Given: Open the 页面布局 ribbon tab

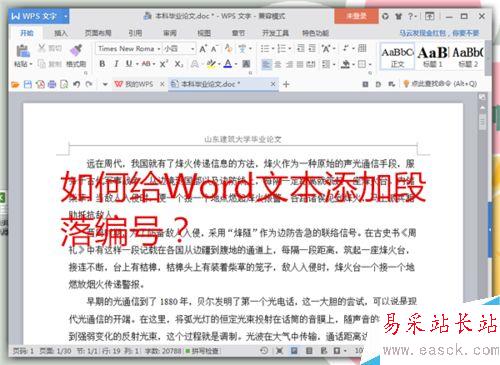Looking at the screenshot, I should 98,33.
